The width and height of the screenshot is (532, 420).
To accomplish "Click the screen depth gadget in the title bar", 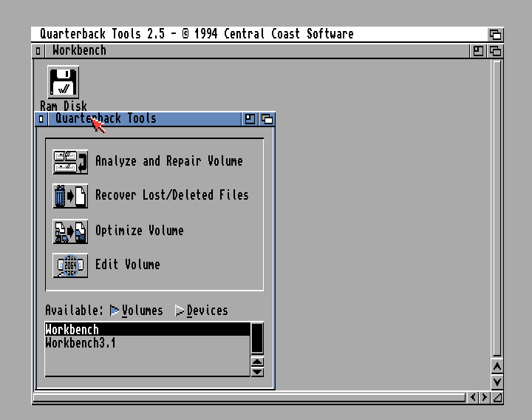I will [495, 34].
